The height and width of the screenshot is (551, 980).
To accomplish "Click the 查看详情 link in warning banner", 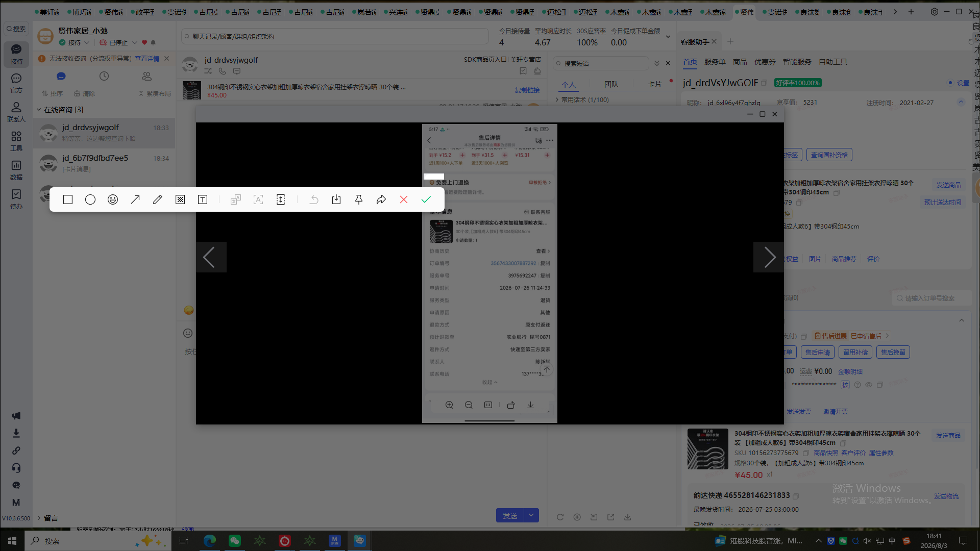I will pos(147,59).
